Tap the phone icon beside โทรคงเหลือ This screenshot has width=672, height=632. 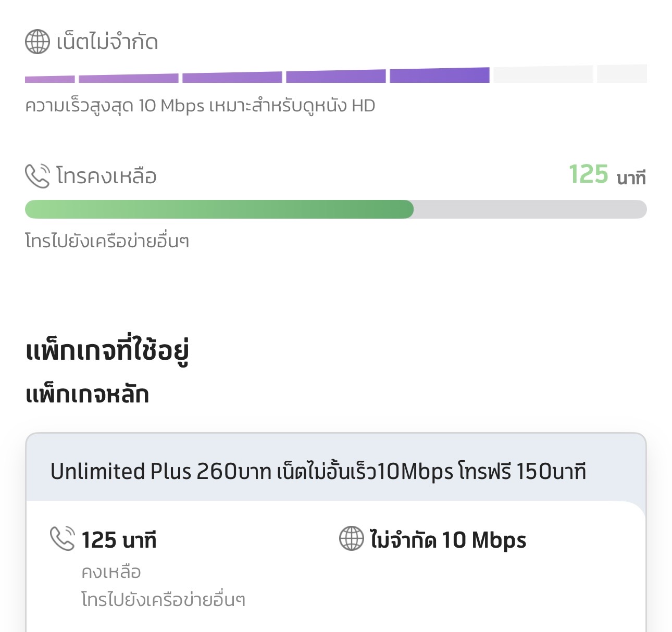pyautogui.click(x=38, y=176)
